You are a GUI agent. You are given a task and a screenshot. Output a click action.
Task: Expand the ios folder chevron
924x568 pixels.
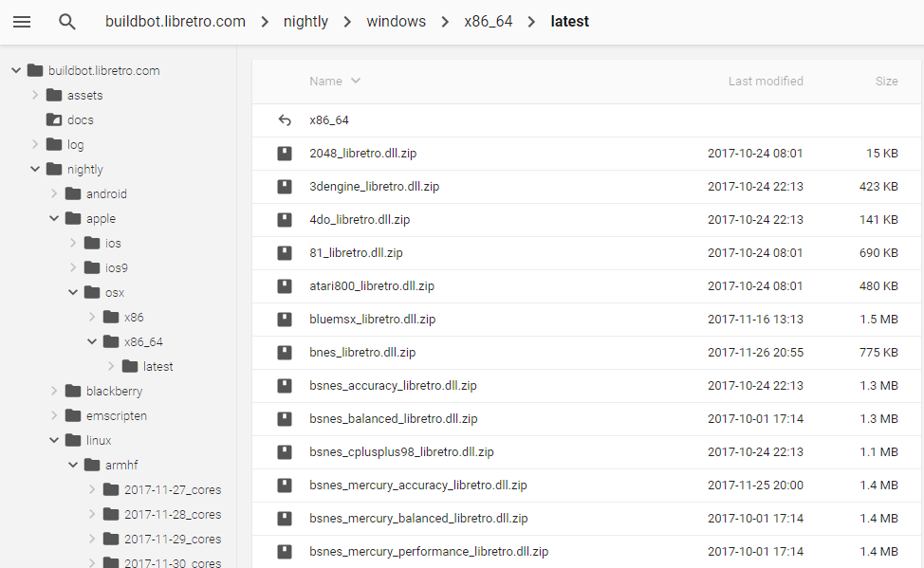[x=73, y=243]
